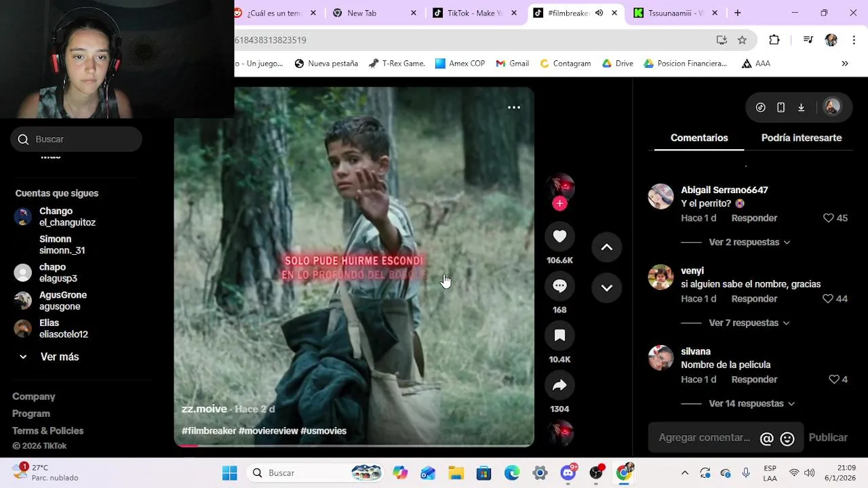The image size is (868, 488).
Task: Reply to Abigail Serrano6647's comment
Action: pyautogui.click(x=754, y=218)
